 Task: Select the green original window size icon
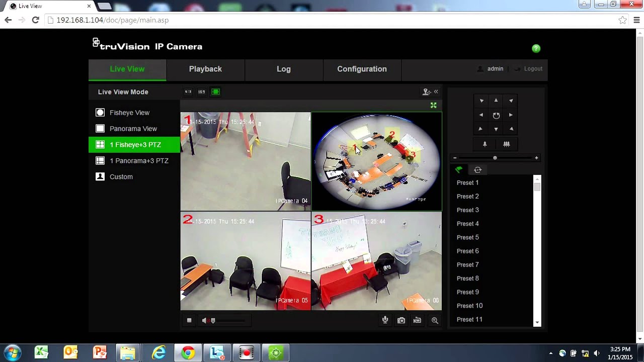point(215,92)
